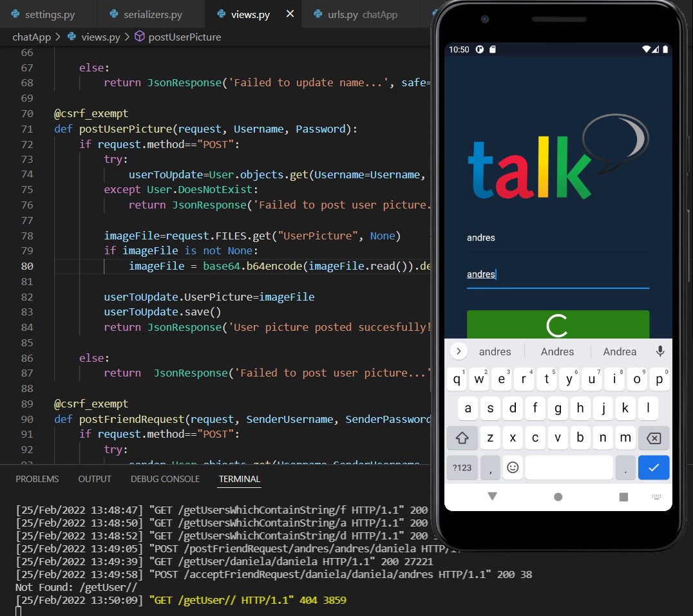Click chatApp in the breadcrumb
The width and height of the screenshot is (693, 616).
(x=32, y=37)
